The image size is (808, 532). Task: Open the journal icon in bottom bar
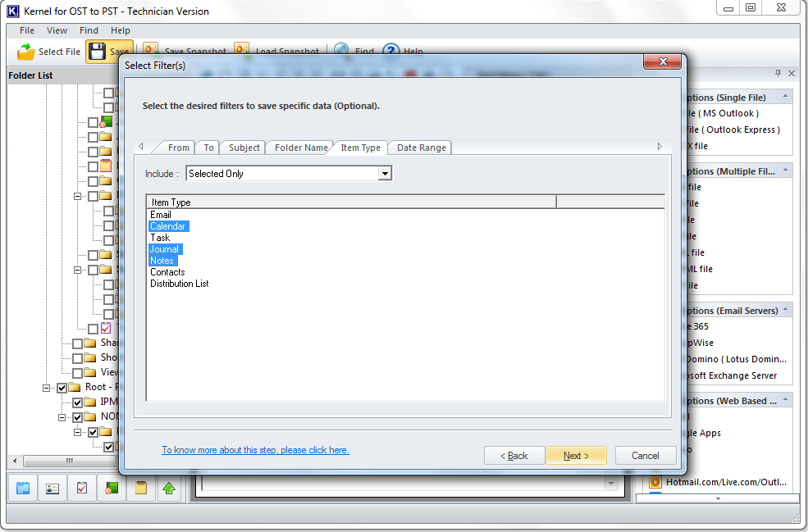pos(112,487)
